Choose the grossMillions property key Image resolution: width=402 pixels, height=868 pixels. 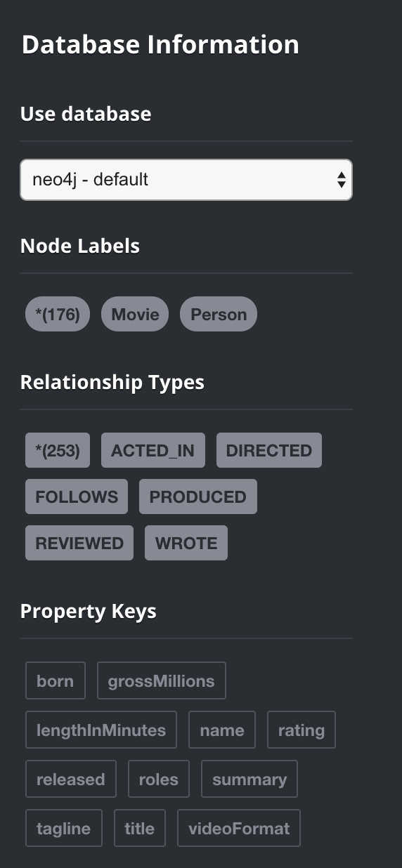[x=162, y=680]
